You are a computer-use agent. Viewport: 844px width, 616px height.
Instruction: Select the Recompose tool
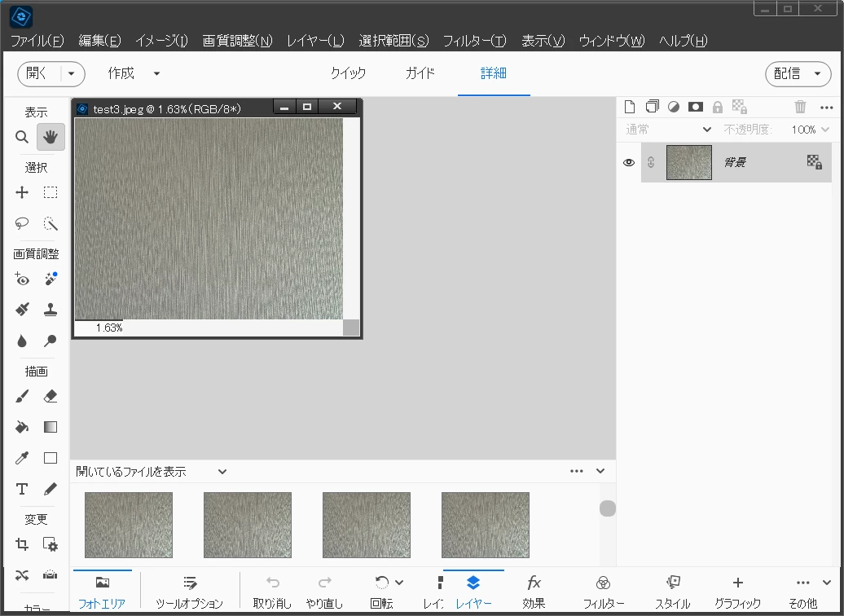51,544
